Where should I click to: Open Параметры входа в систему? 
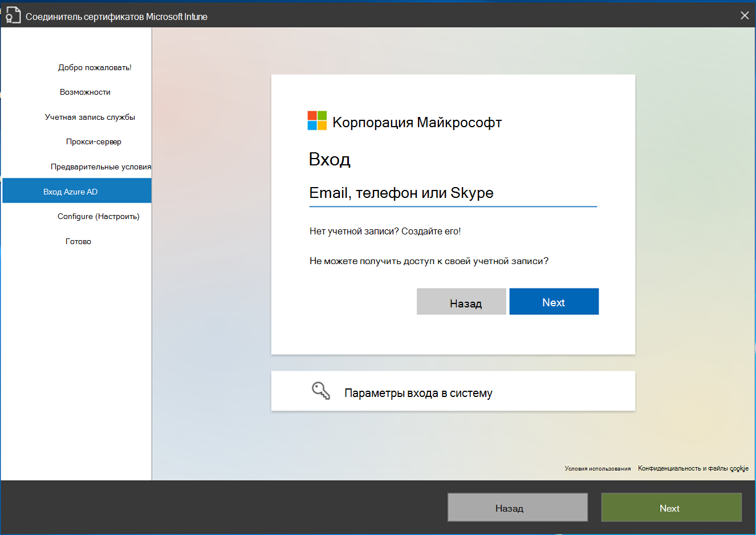(453, 391)
